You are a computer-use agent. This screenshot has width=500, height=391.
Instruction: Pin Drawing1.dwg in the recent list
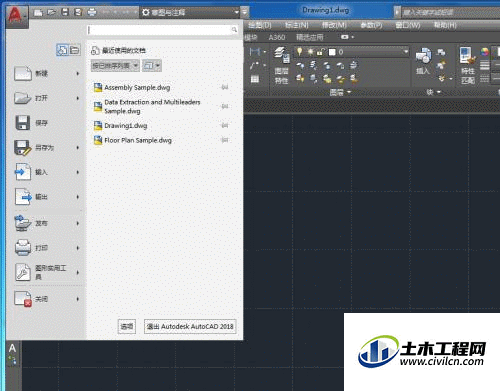tap(225, 125)
